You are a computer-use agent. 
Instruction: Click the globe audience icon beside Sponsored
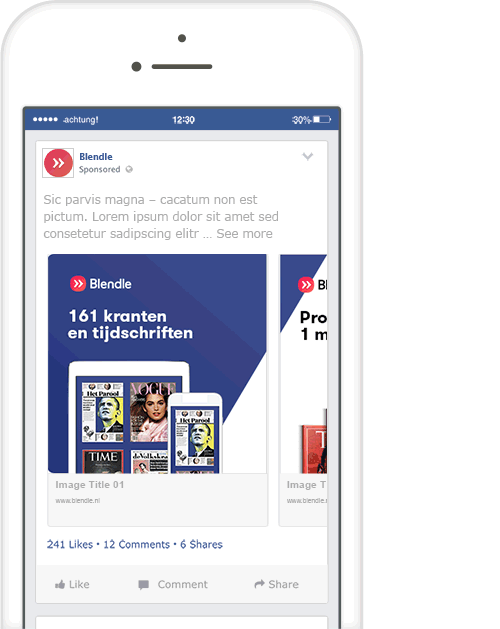[x=129, y=169]
